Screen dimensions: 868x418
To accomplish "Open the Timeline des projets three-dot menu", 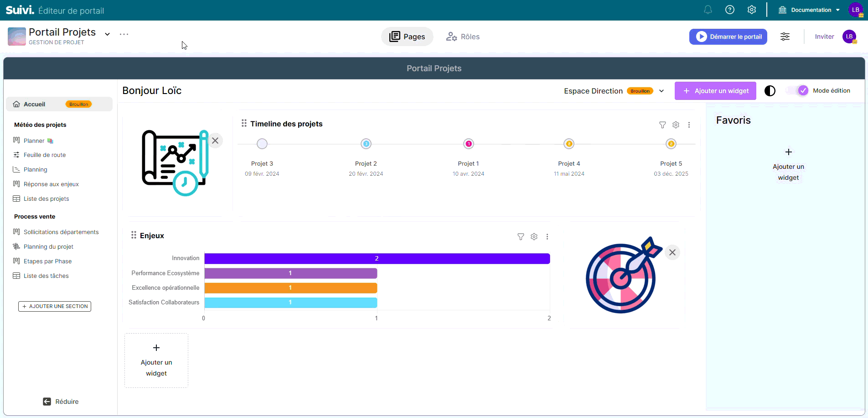I will (689, 125).
